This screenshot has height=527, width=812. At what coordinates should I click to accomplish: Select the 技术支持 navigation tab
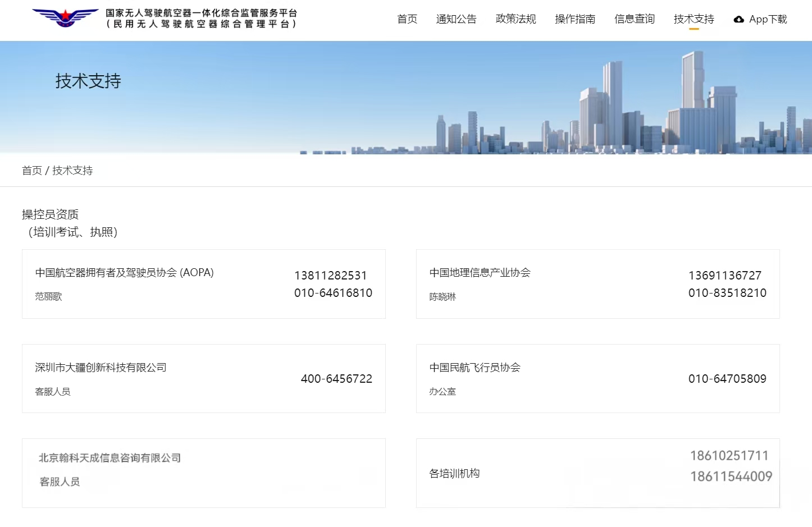coord(694,19)
